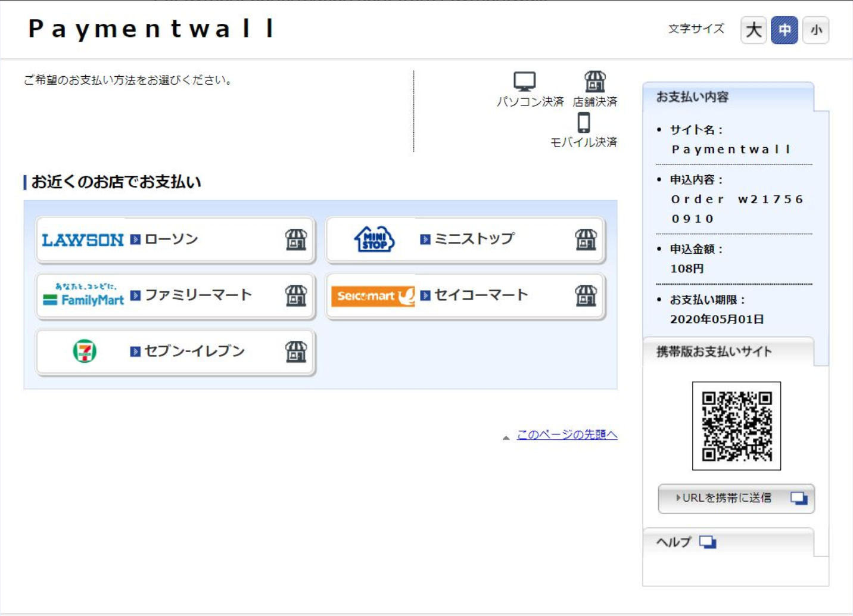Screen dimensions: 853x616
Task: Open the ヘルプ help link
Action: (674, 542)
